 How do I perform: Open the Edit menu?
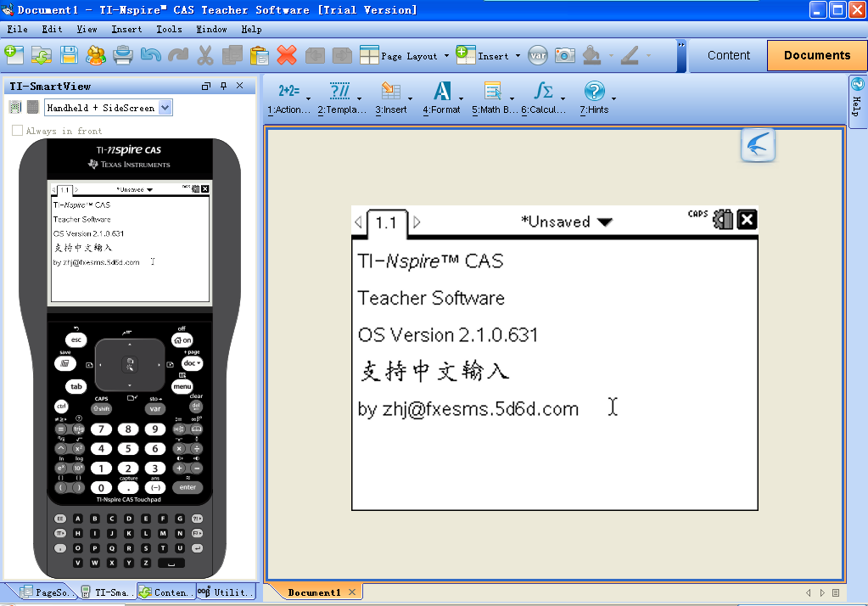52,30
